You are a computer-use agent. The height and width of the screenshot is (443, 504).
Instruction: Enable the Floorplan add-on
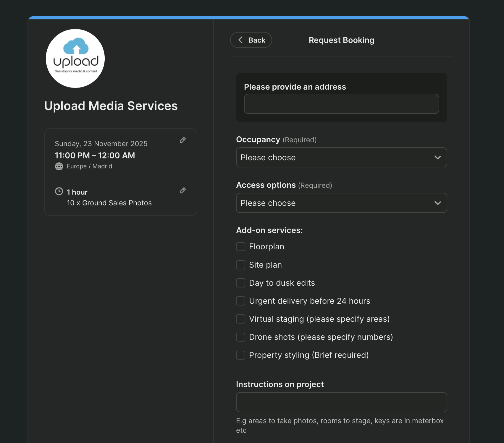(x=240, y=246)
